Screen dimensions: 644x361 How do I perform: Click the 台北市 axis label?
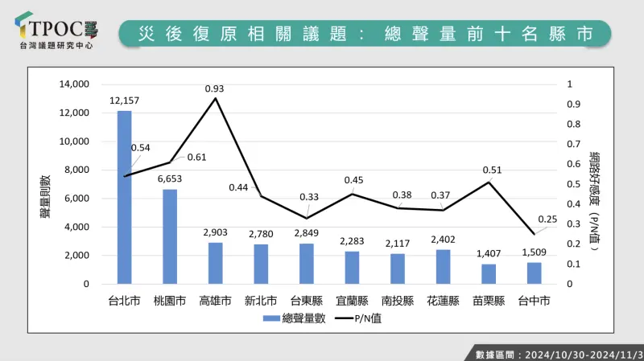(x=125, y=301)
